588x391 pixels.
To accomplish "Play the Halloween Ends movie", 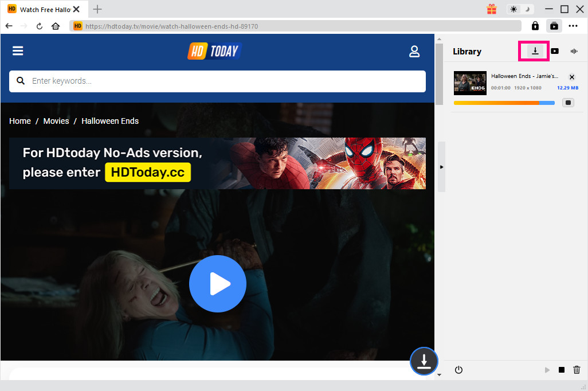I will tap(217, 283).
